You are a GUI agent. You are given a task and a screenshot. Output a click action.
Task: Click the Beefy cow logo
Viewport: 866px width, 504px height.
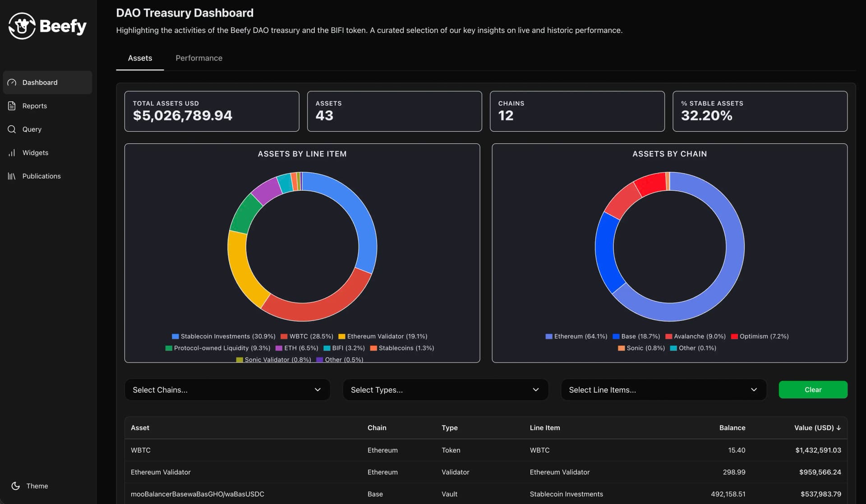click(22, 26)
